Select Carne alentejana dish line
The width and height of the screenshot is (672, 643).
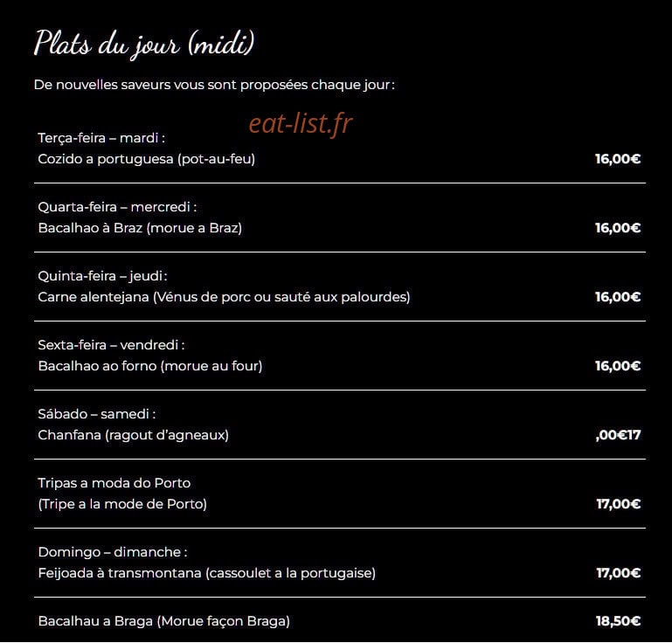[224, 297]
